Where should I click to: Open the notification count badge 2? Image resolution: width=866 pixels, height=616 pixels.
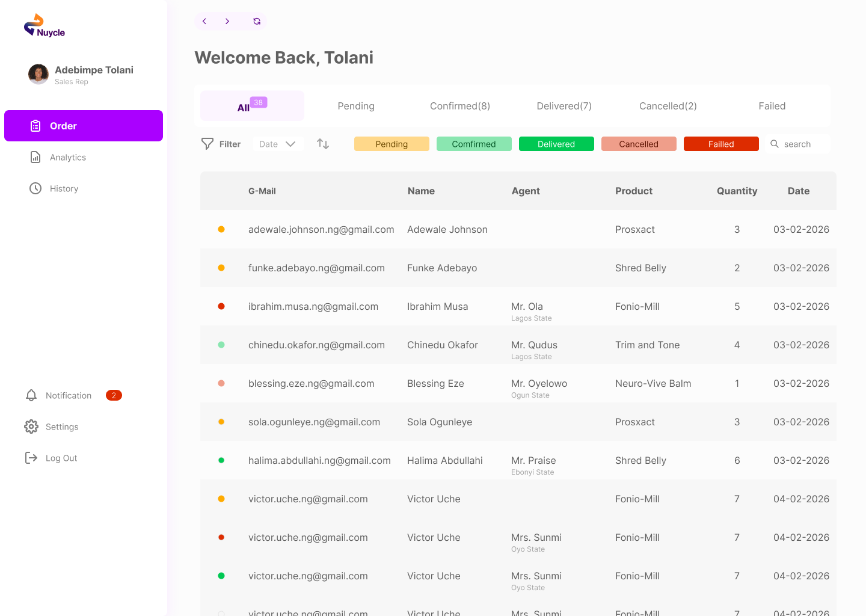click(x=114, y=395)
